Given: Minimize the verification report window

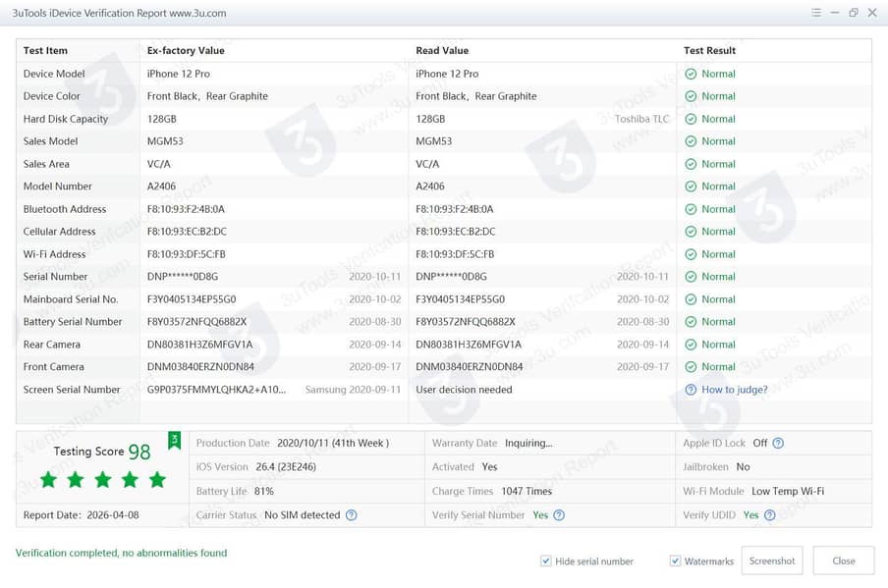Looking at the screenshot, I should (835, 13).
